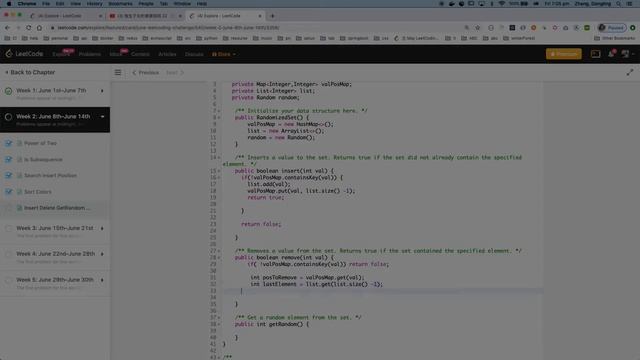Viewport: 640px width, 360px height.
Task: Toggle the Sort Colors completion checkbox
Action: coord(9,192)
